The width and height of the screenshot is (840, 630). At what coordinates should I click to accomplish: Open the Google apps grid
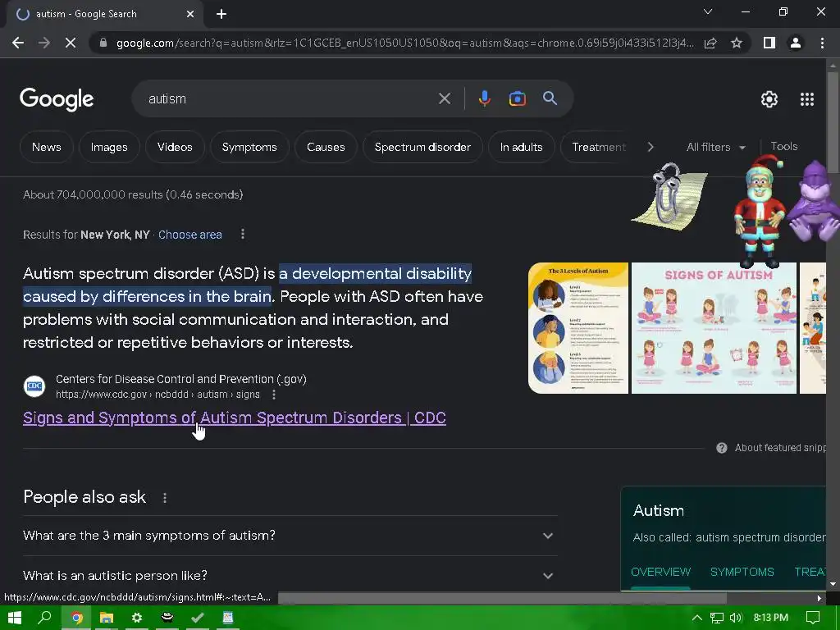click(x=807, y=99)
